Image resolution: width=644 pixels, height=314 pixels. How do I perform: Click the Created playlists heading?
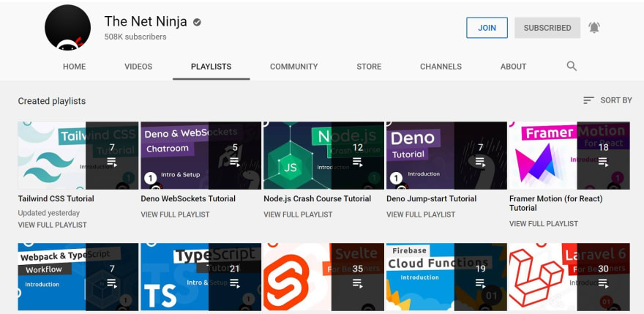52,101
